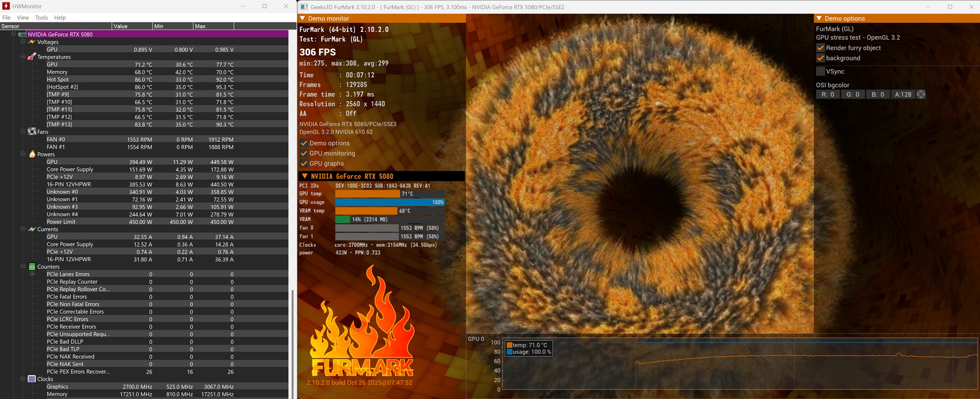Collapse the Counters tree node
The height and width of the screenshot is (399, 980).
tap(22, 266)
